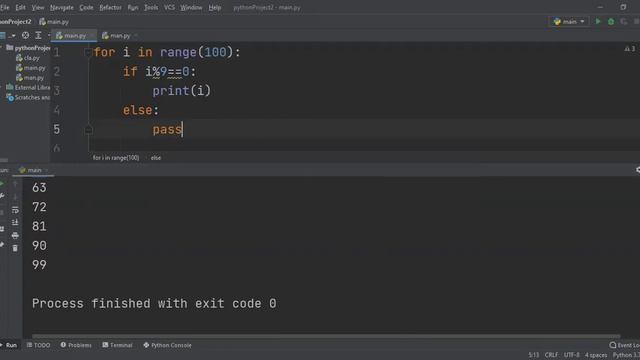Screen dimensions: 640x360
Task: Rerun main in the Run panel
Action: (2, 184)
